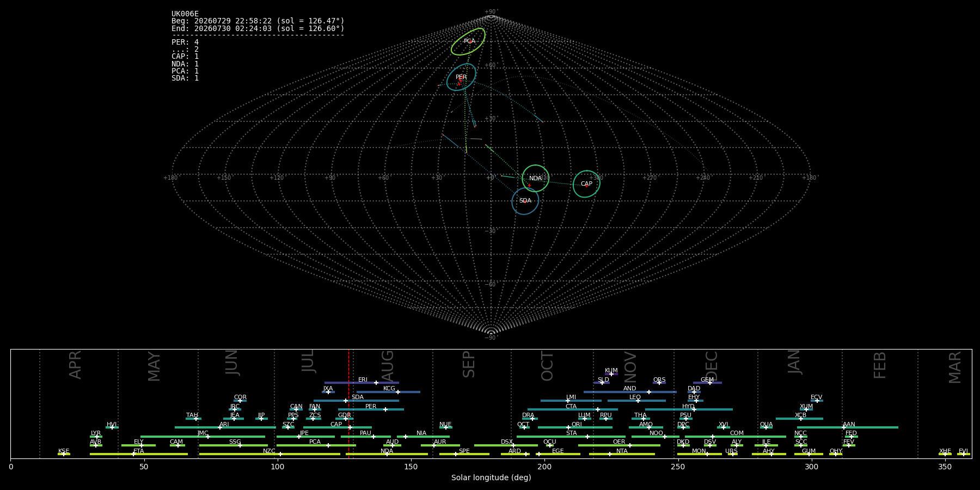Screen dimensions: 980x490
Task: Click the End: 20260730 02:24:03 line
Action: tap(258, 28)
